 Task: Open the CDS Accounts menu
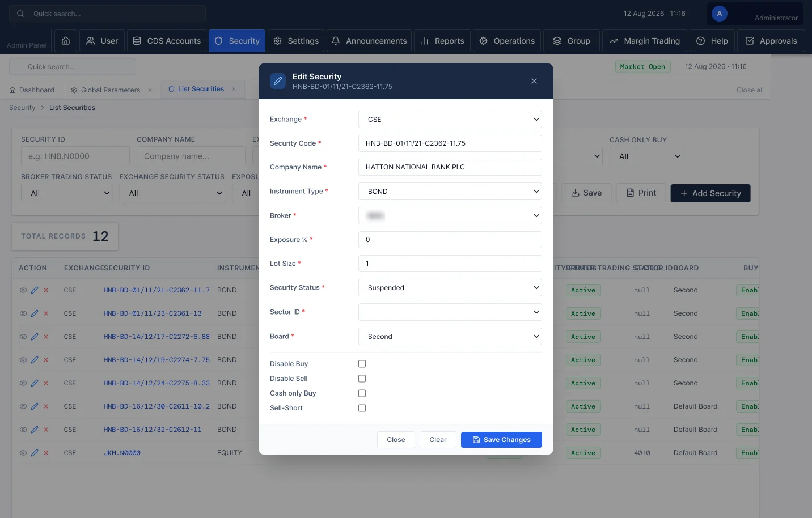[167, 41]
